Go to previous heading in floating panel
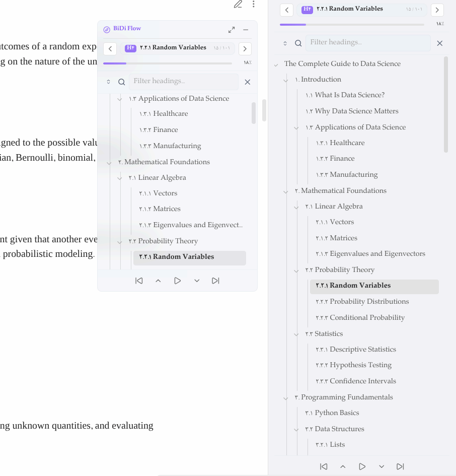 point(110,49)
